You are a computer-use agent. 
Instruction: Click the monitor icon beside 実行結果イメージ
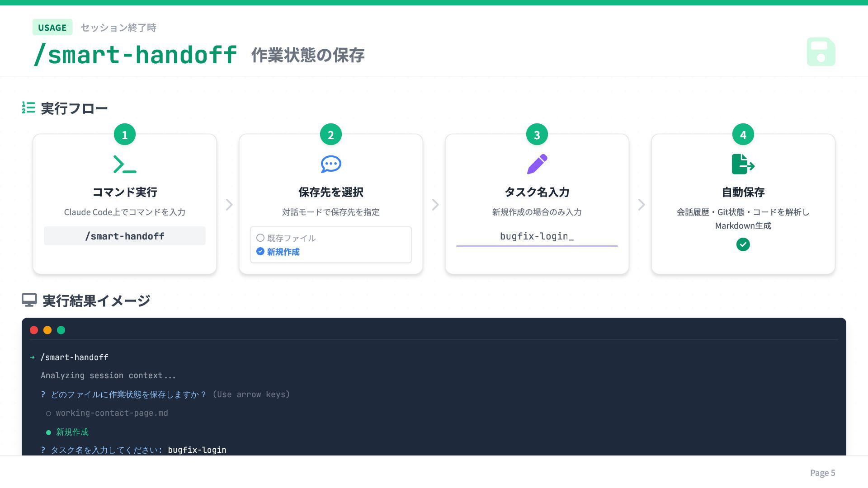tap(29, 300)
